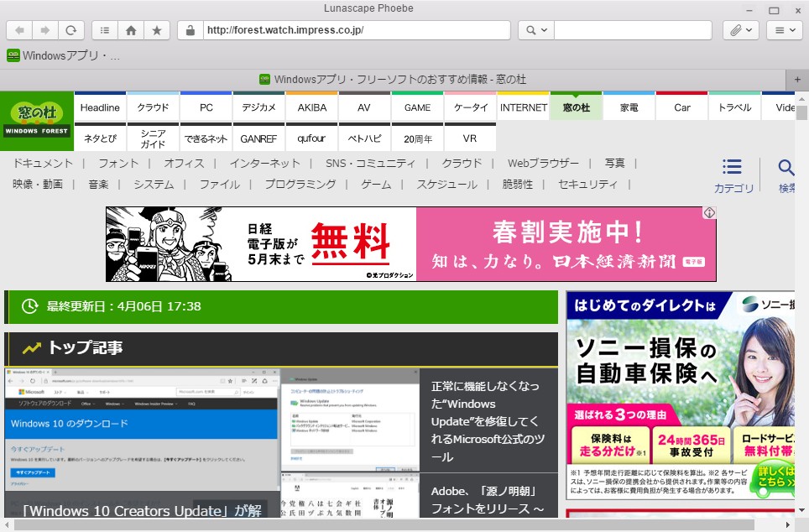
Task: Open the ドキュメント category link
Action: tap(43, 163)
